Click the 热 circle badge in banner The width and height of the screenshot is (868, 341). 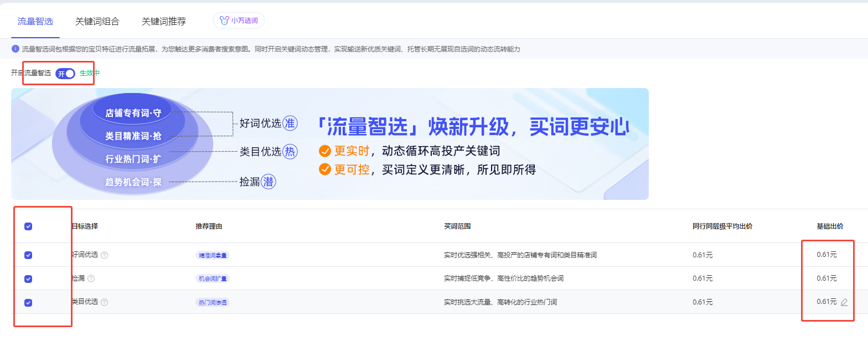pos(290,152)
